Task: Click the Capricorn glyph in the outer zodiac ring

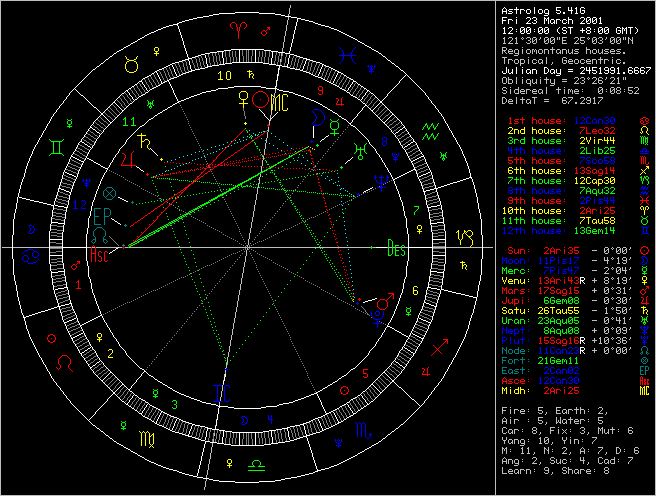Action: [464, 238]
